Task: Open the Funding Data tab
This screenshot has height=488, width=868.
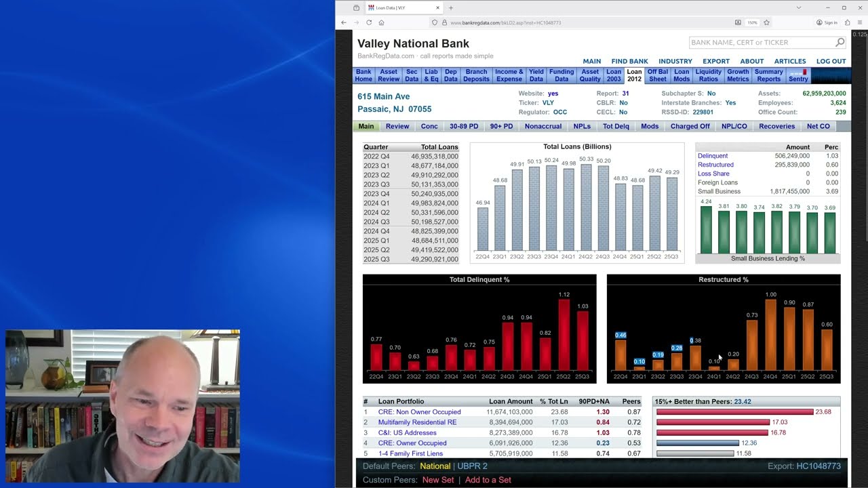Action: pyautogui.click(x=561, y=75)
